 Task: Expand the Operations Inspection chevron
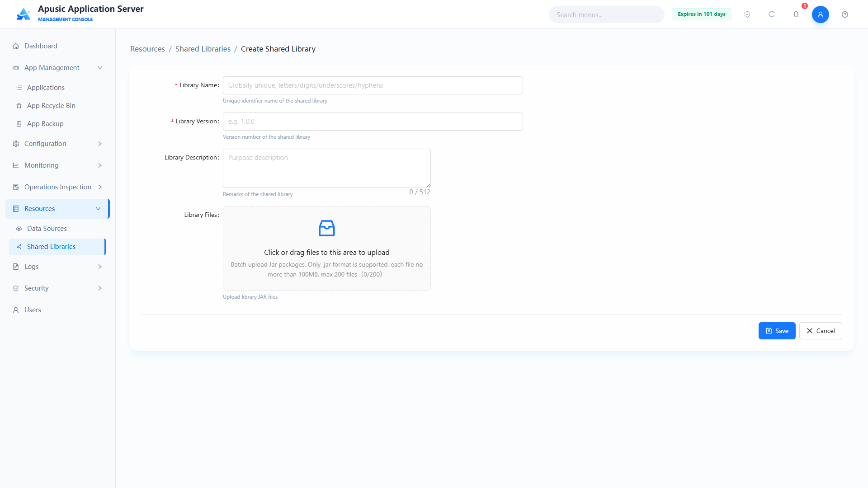tap(100, 187)
